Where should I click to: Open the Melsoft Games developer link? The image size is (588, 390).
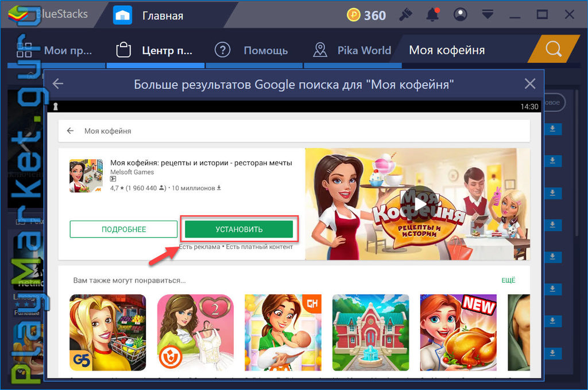132,172
